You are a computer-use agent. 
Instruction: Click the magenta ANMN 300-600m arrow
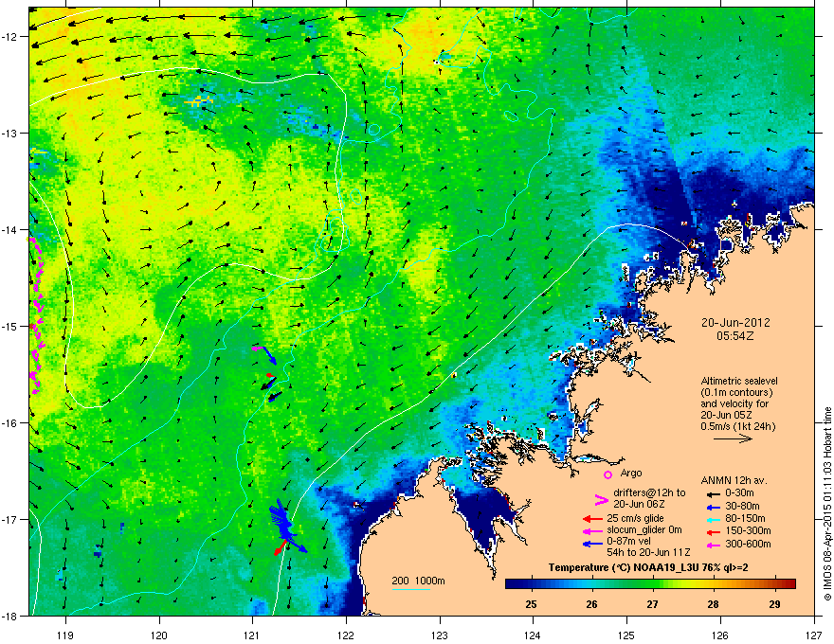(716, 545)
